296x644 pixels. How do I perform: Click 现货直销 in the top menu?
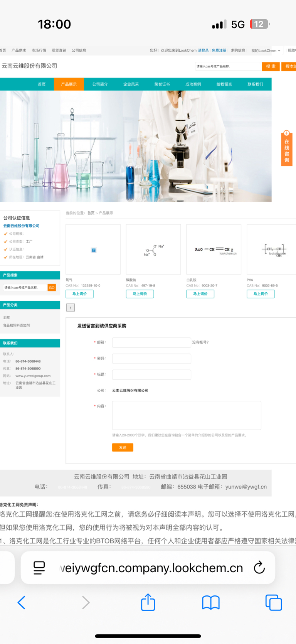pos(59,51)
